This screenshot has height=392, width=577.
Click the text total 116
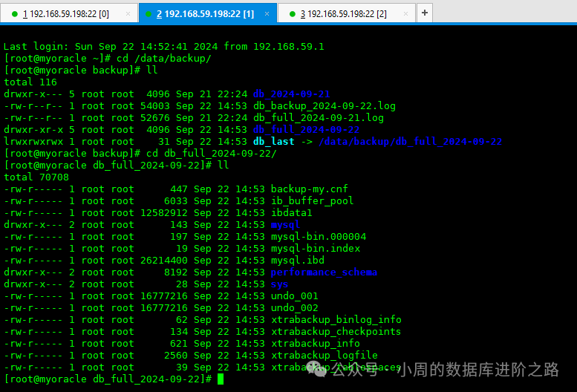tap(30, 82)
